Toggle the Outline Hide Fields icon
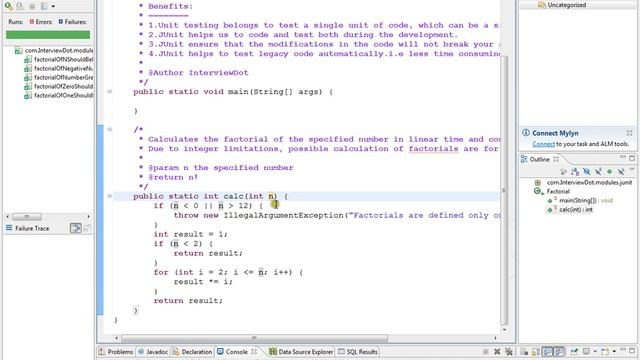The height and width of the screenshot is (360, 640). click(587, 171)
